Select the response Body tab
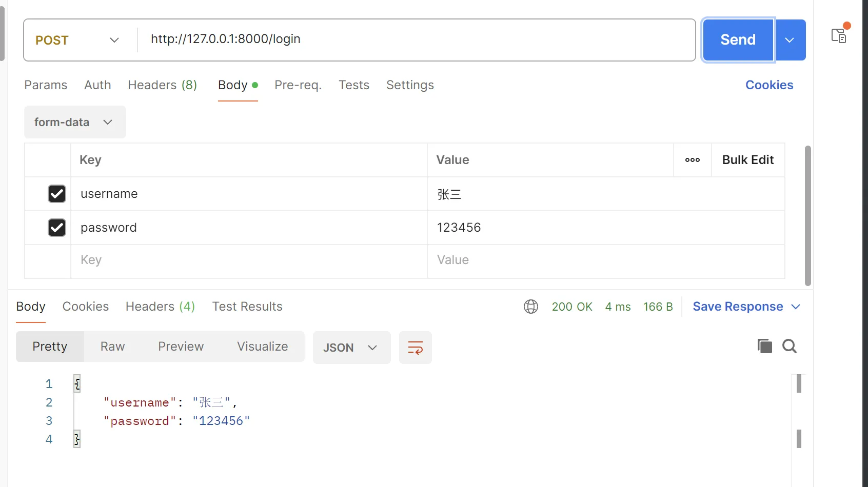The width and height of the screenshot is (868, 487). coord(31,307)
